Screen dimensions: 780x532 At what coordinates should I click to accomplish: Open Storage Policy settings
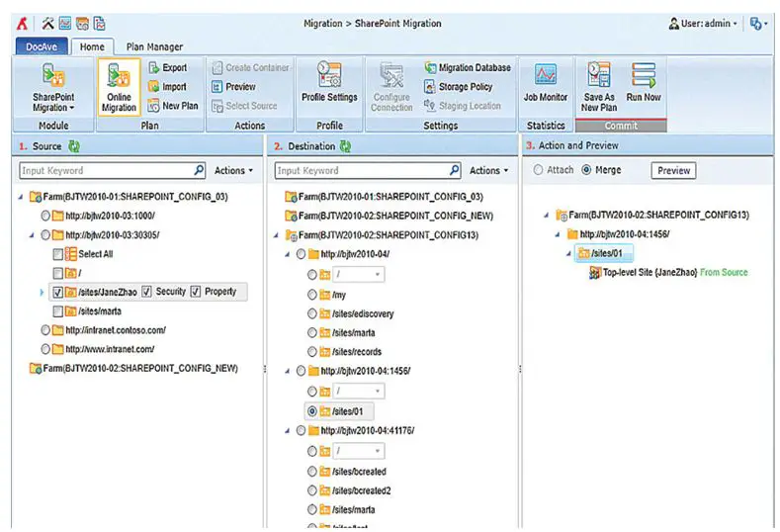(458, 87)
